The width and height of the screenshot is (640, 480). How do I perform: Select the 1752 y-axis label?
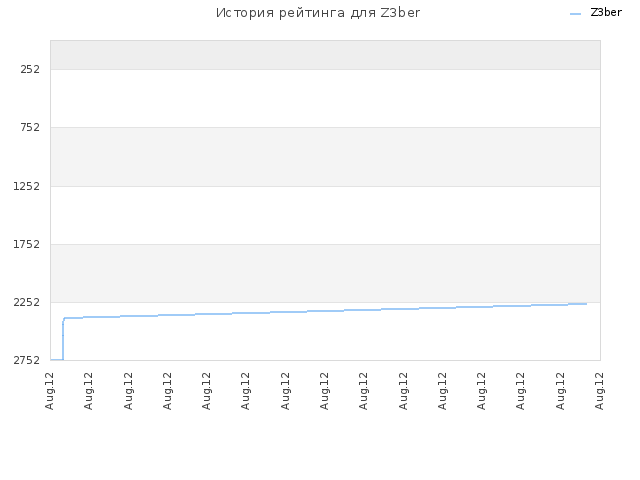[27, 244]
